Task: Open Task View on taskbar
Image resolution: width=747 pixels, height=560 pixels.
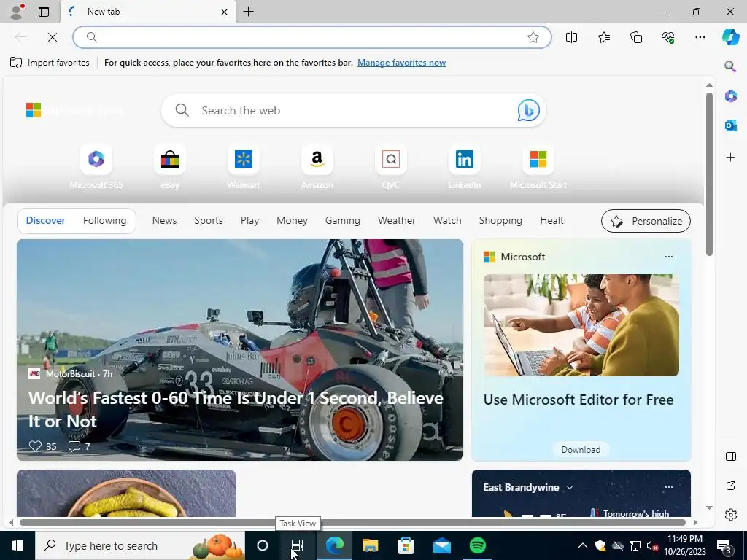Action: tap(298, 545)
